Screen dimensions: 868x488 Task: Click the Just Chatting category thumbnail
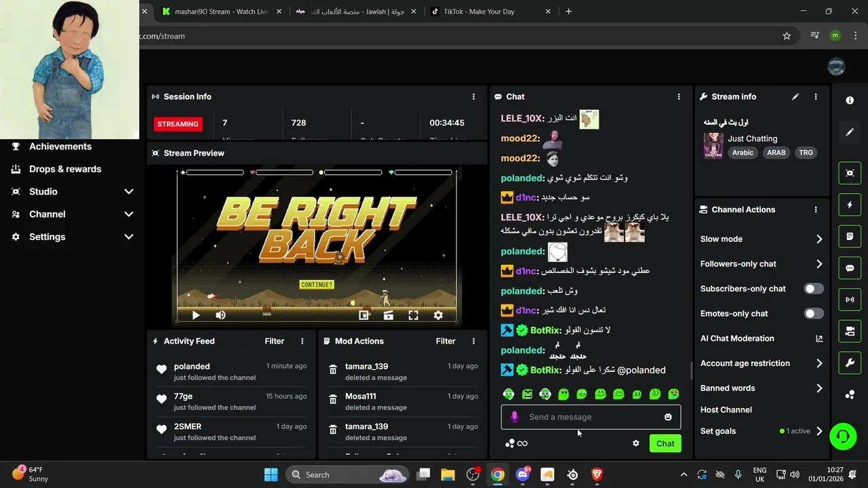point(713,146)
